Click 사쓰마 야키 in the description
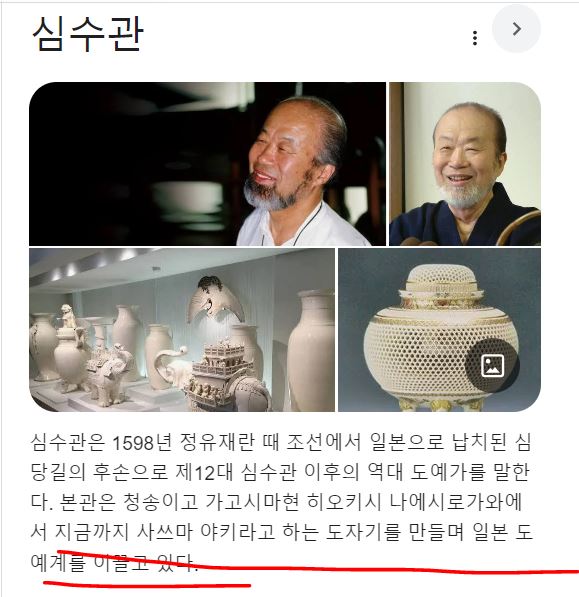The height and width of the screenshot is (597, 579). coord(184,532)
